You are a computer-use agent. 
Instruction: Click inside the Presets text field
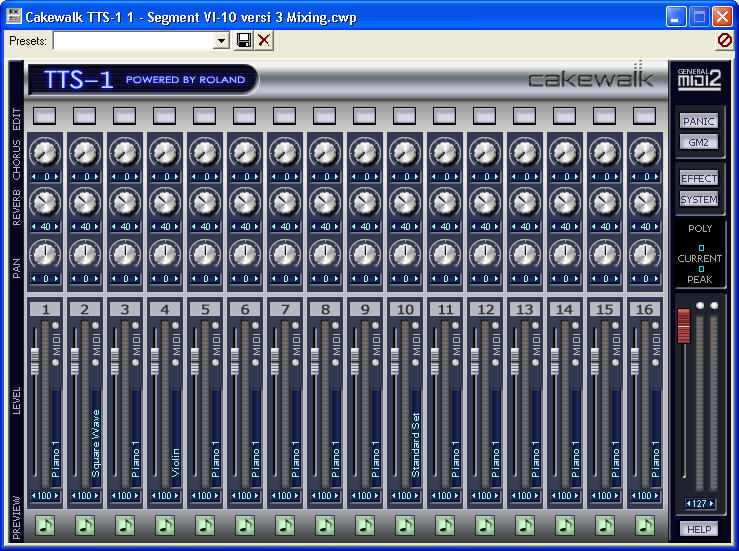pos(133,41)
